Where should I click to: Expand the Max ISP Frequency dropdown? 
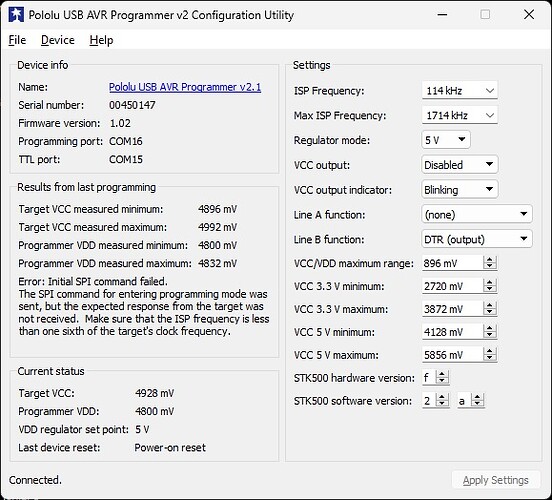459,115
